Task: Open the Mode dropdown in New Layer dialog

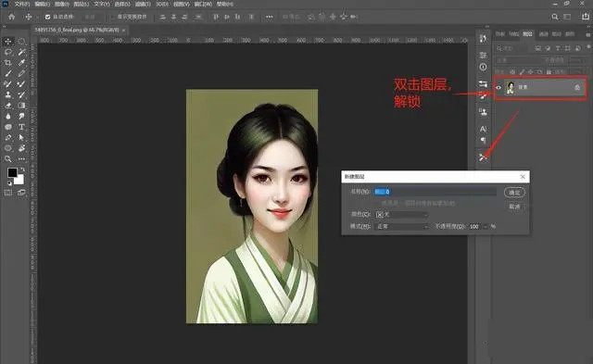Action: click(401, 226)
